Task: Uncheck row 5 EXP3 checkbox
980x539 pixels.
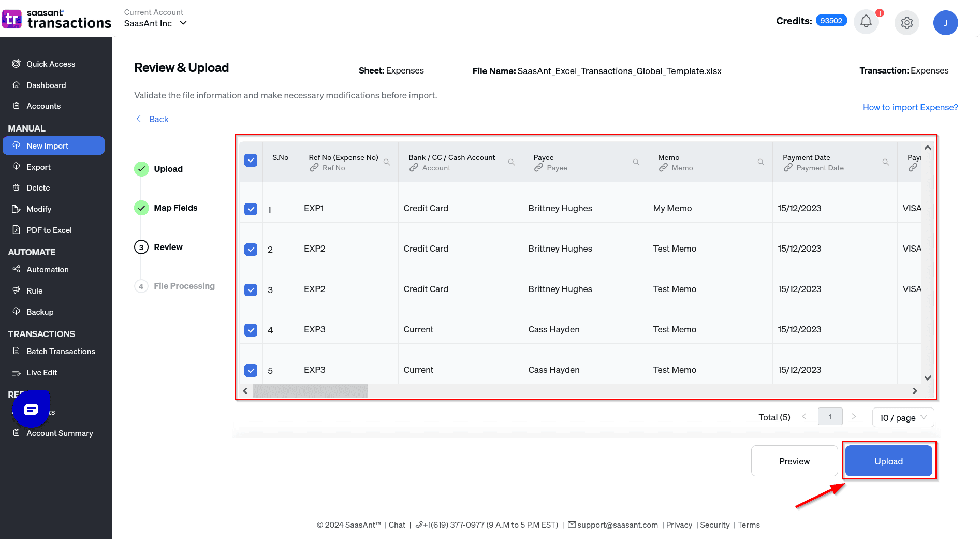Action: pyautogui.click(x=251, y=370)
